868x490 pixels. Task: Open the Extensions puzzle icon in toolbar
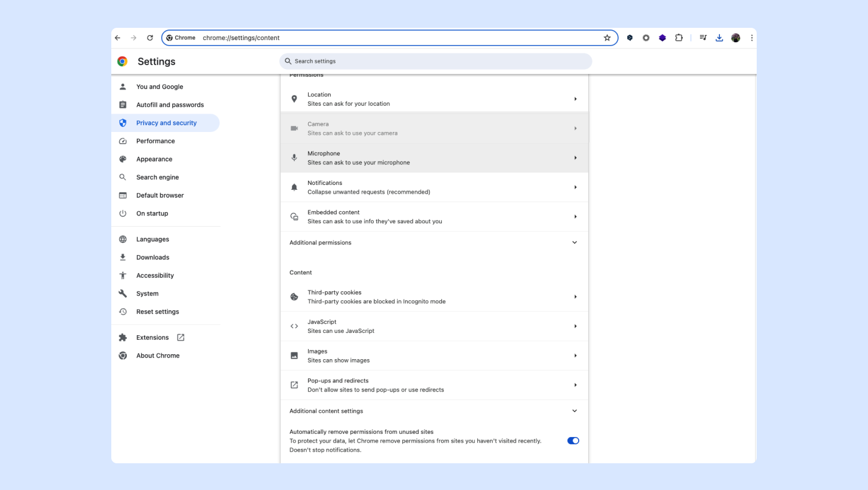pyautogui.click(x=679, y=38)
